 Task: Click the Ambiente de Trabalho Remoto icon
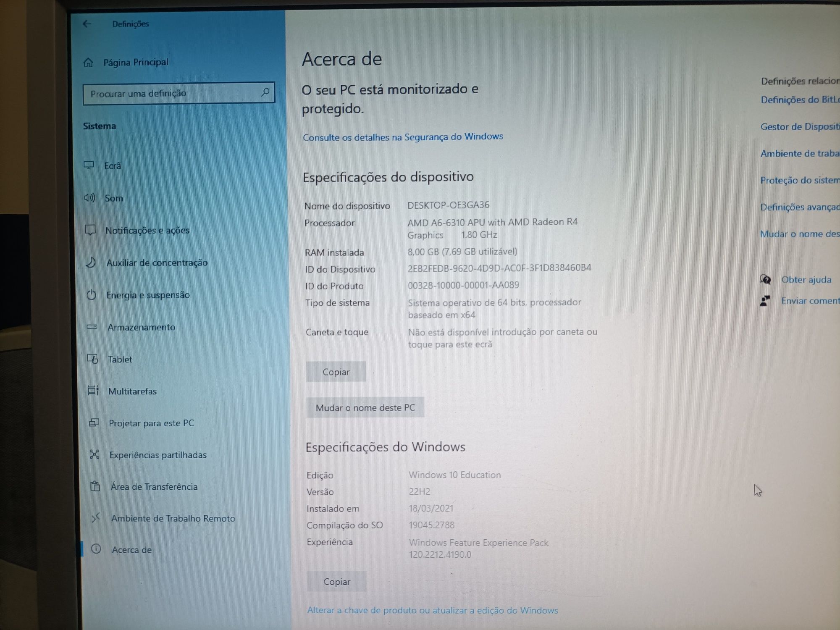(96, 518)
